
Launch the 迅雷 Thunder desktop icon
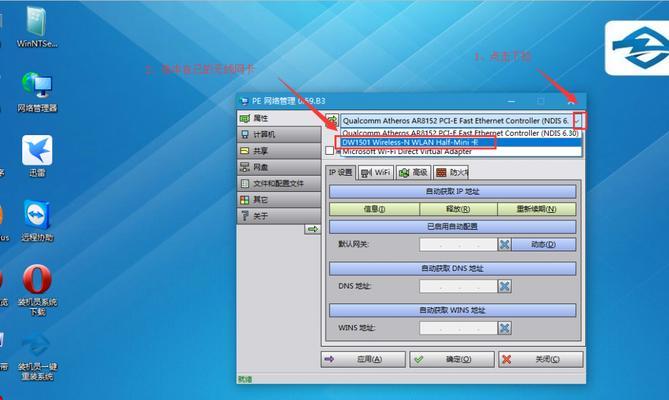pyautogui.click(x=37, y=156)
